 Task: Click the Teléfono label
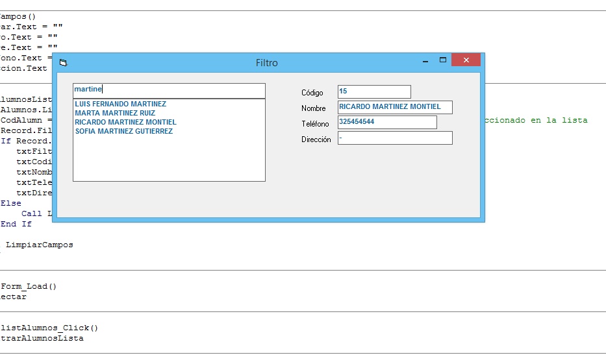(x=315, y=124)
